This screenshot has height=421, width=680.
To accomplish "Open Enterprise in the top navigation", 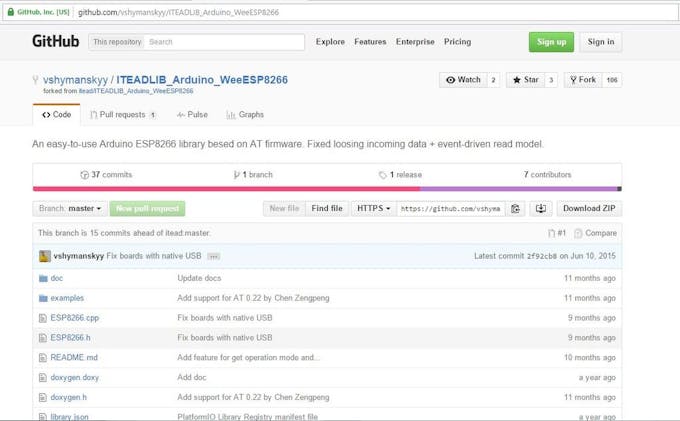I will pos(415,42).
